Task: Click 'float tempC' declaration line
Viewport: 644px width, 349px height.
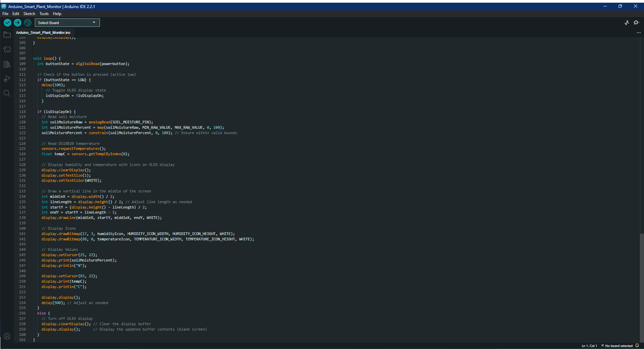Action: [x=85, y=154]
